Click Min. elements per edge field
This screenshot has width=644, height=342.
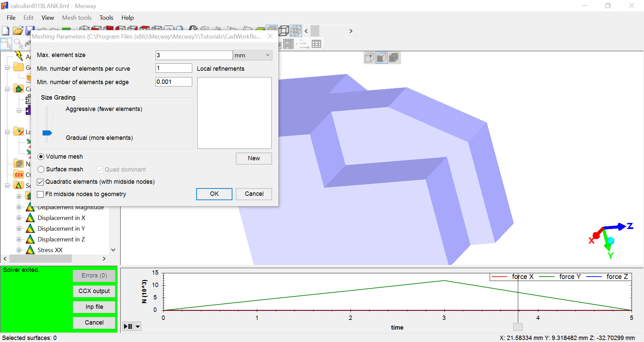click(174, 82)
